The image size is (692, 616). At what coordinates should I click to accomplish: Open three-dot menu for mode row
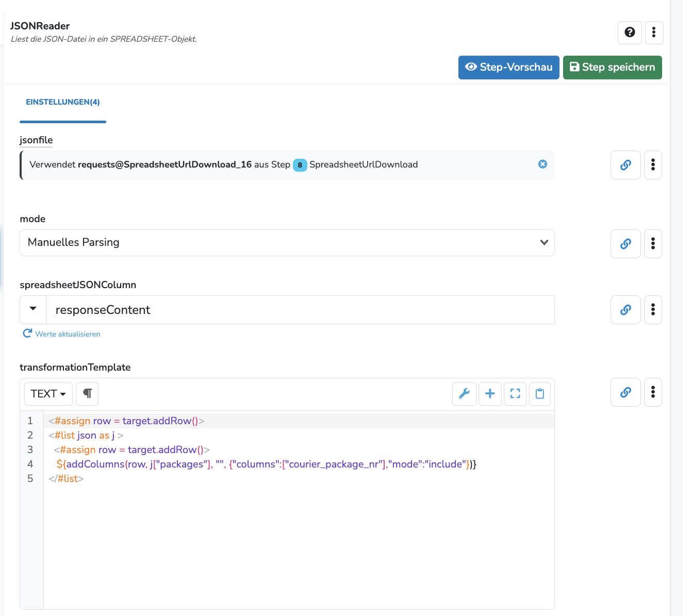tap(653, 244)
